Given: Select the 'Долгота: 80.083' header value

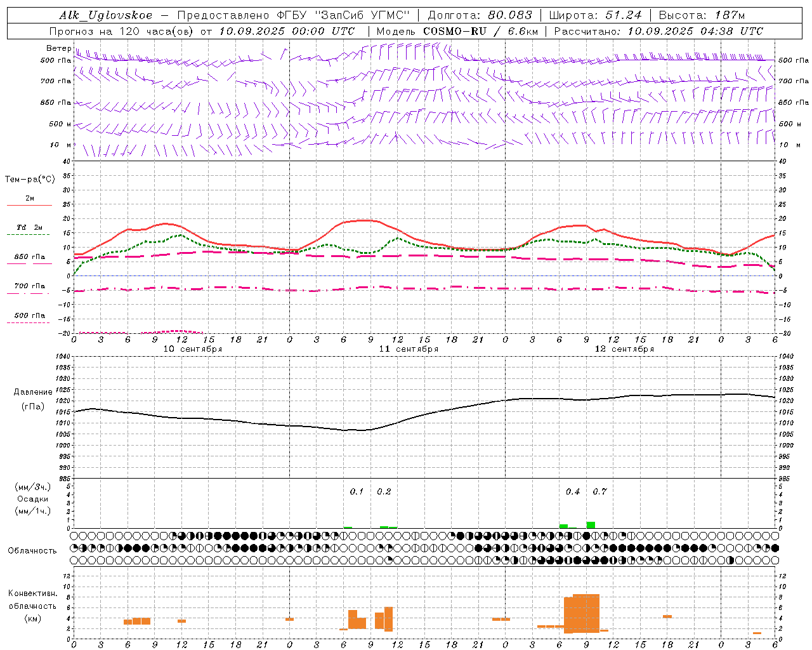Looking at the screenshot, I should pos(480,15).
